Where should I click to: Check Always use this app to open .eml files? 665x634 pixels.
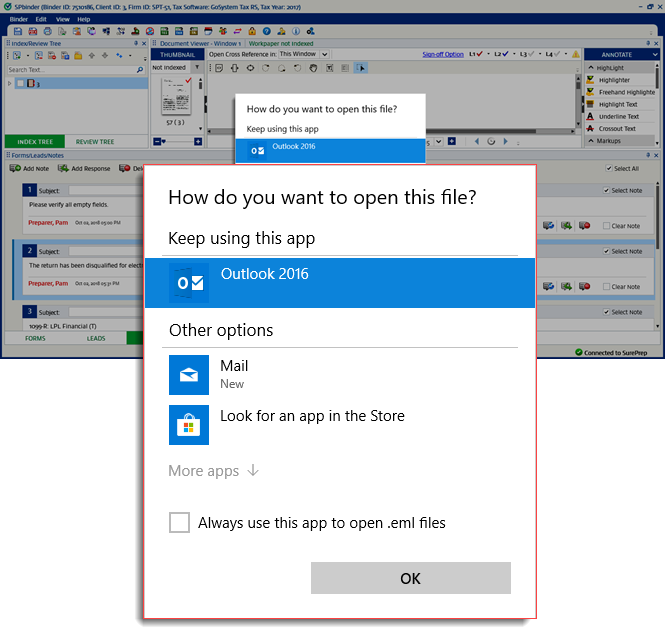click(x=179, y=522)
